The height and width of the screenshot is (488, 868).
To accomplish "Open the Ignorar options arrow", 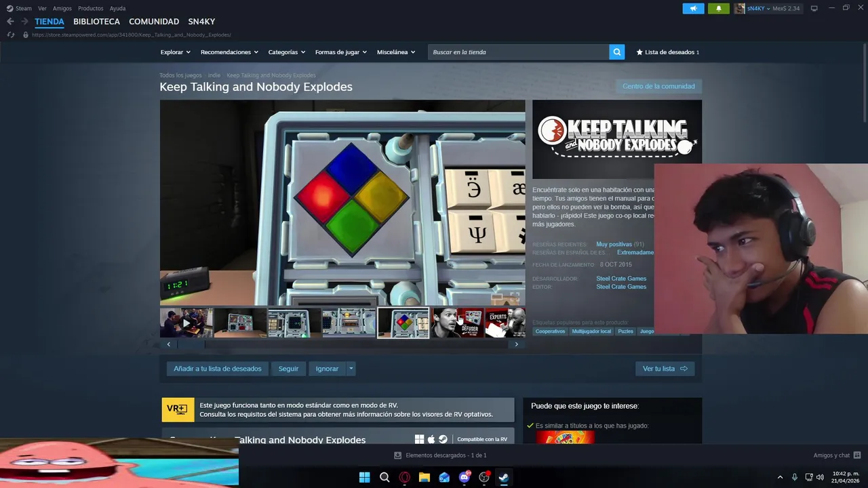I will pos(351,369).
